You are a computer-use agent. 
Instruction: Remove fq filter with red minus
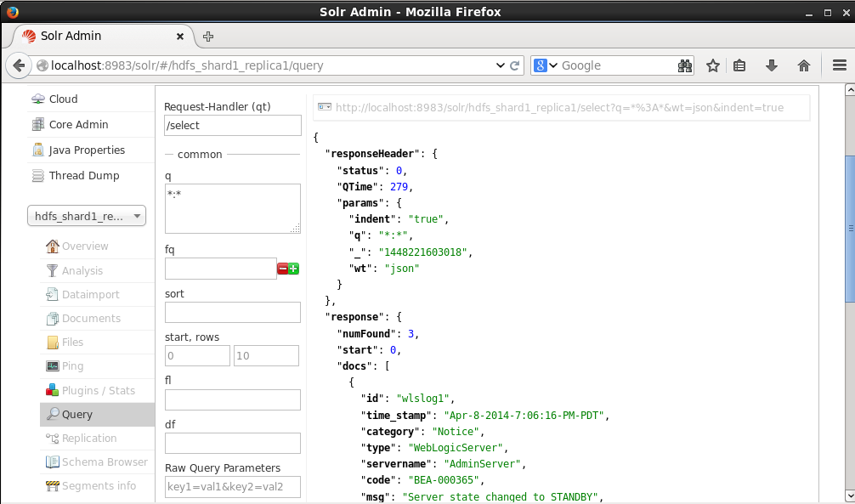click(x=282, y=269)
